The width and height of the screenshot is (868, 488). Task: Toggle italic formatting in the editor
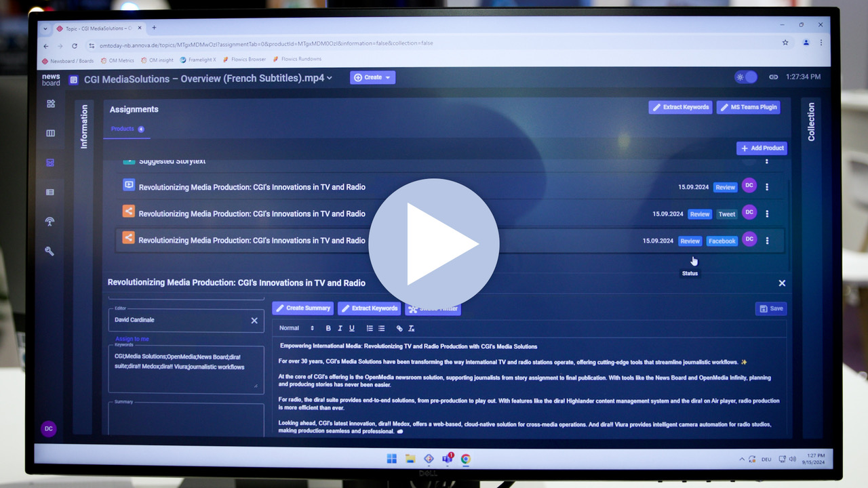click(340, 329)
